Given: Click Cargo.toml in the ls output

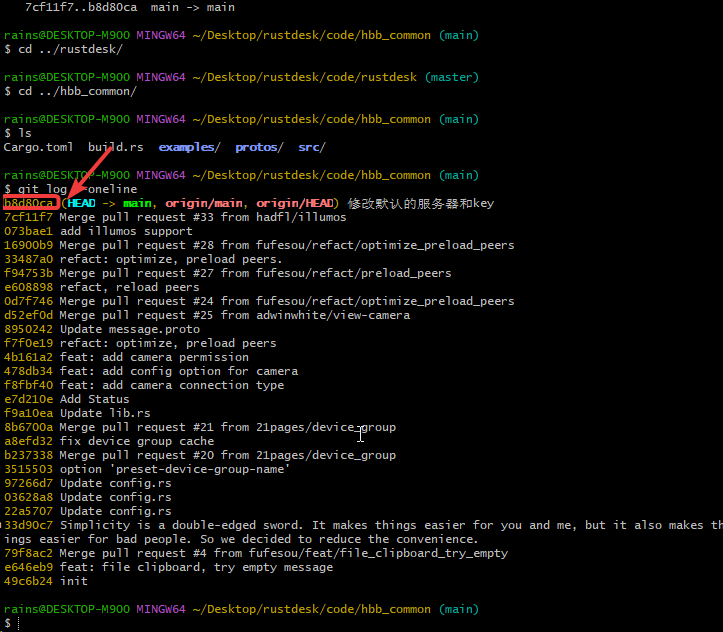Looking at the screenshot, I should point(38,147).
